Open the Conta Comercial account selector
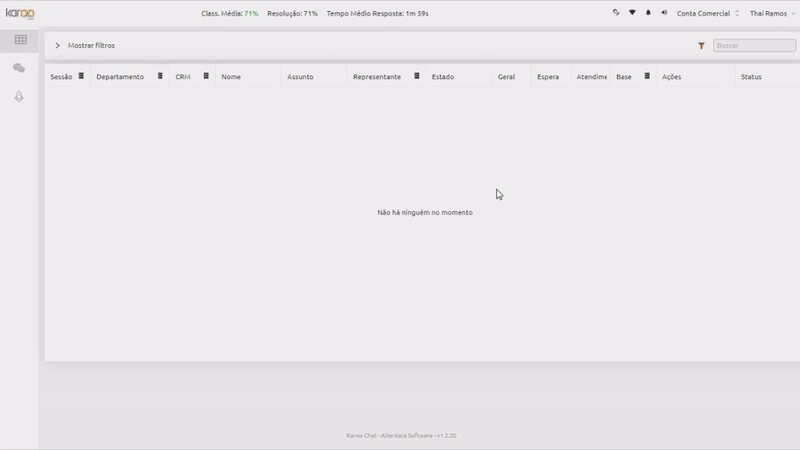The image size is (800, 450). [708, 13]
